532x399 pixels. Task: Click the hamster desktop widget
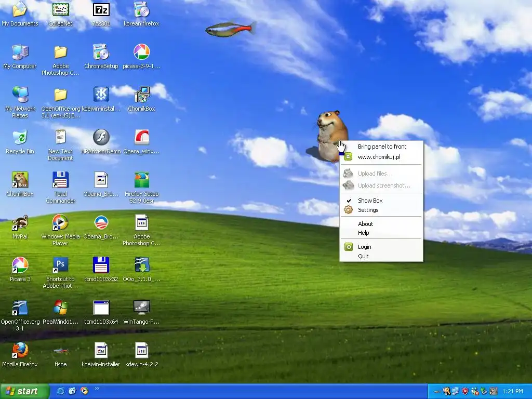point(330,137)
